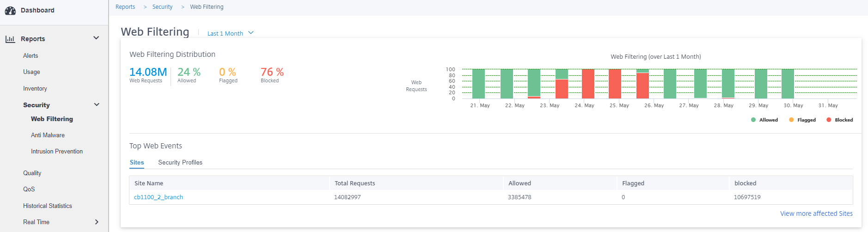Image resolution: width=868 pixels, height=232 pixels.
Task: Click the 24 % Allowed statistic
Action: (x=189, y=72)
